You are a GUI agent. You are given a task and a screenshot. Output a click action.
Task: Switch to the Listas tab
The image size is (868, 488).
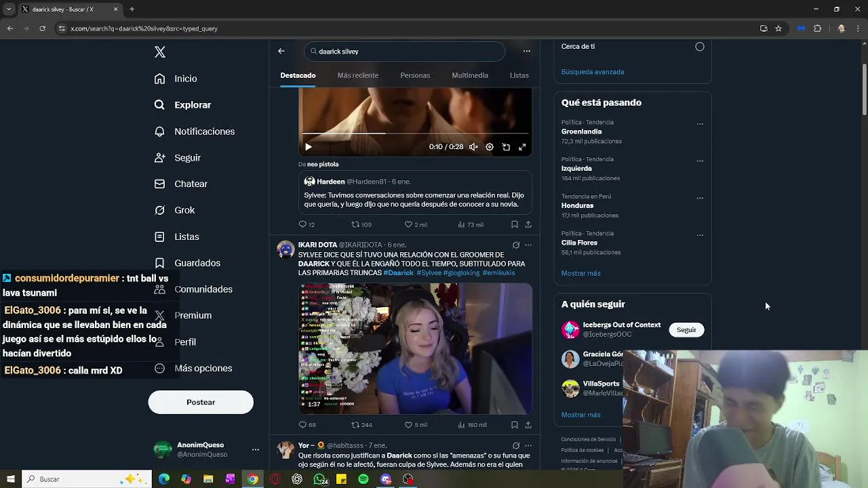(x=519, y=75)
